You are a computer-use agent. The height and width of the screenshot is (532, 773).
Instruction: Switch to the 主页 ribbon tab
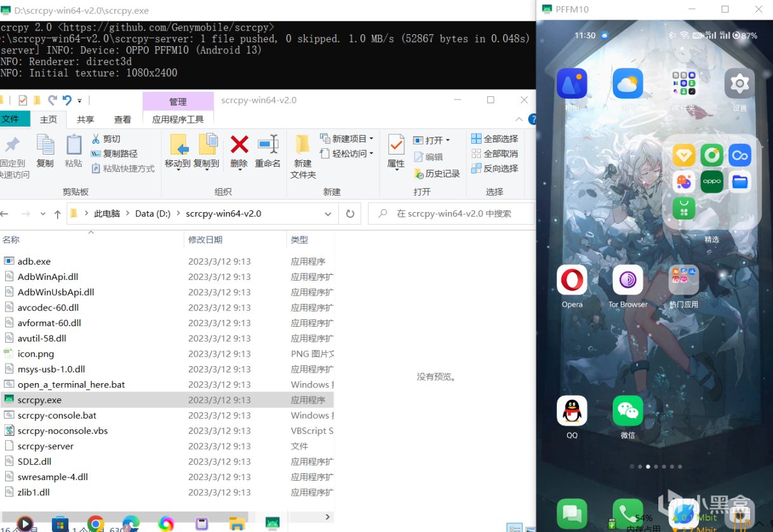click(x=48, y=119)
